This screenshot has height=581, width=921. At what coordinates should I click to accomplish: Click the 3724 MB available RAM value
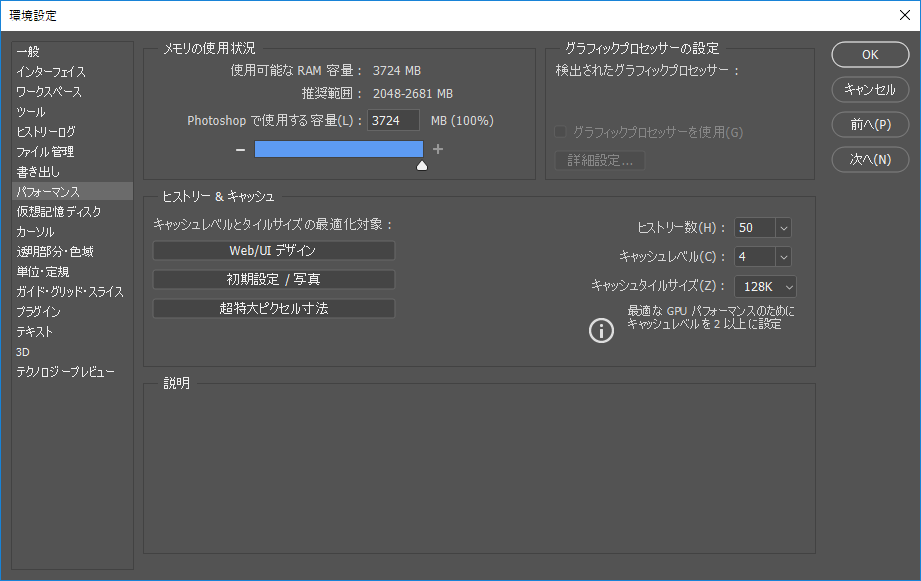(397, 70)
